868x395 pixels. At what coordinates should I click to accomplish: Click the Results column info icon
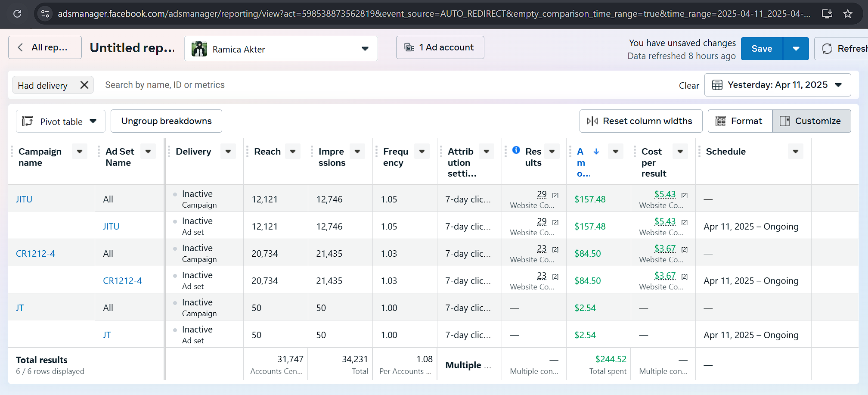[516, 150]
